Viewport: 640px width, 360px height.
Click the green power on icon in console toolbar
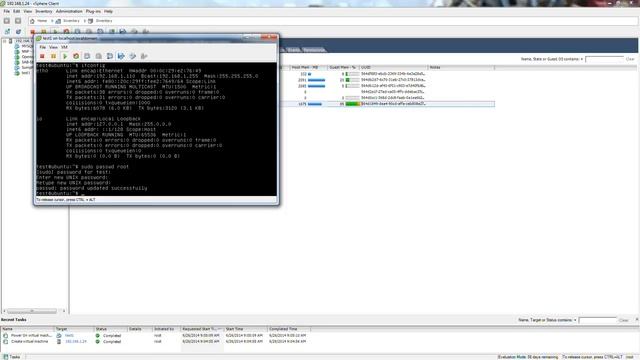coord(65,56)
